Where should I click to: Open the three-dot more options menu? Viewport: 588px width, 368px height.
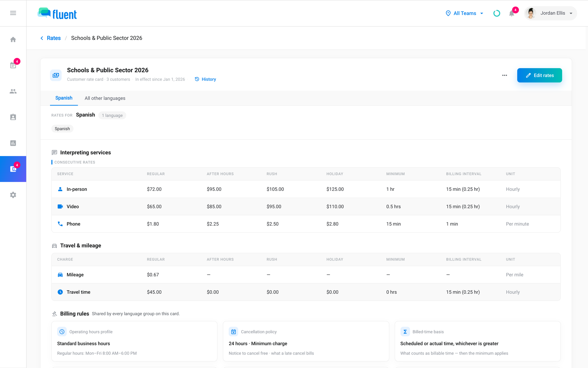[505, 75]
